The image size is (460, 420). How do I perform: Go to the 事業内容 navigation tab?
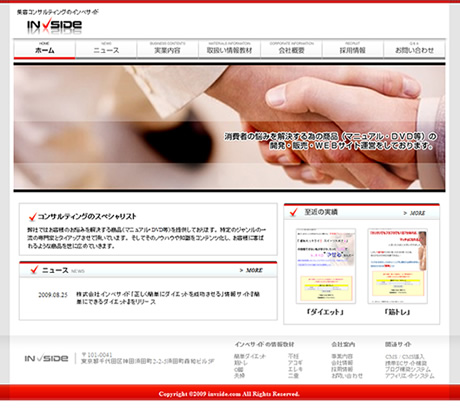point(167,49)
